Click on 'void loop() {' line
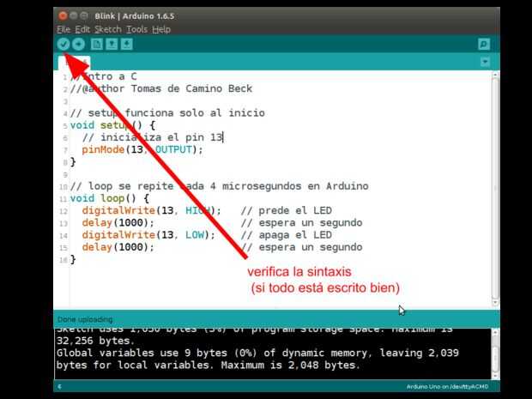532x399 pixels. (110, 198)
